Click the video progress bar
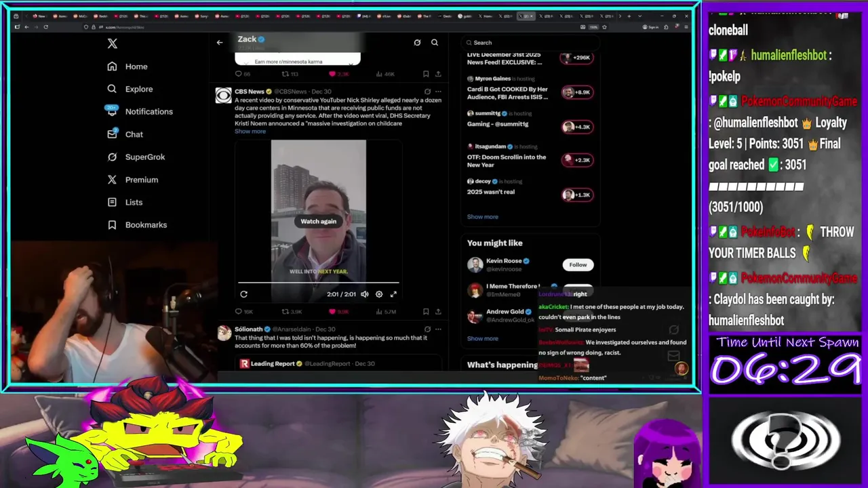 [x=318, y=283]
